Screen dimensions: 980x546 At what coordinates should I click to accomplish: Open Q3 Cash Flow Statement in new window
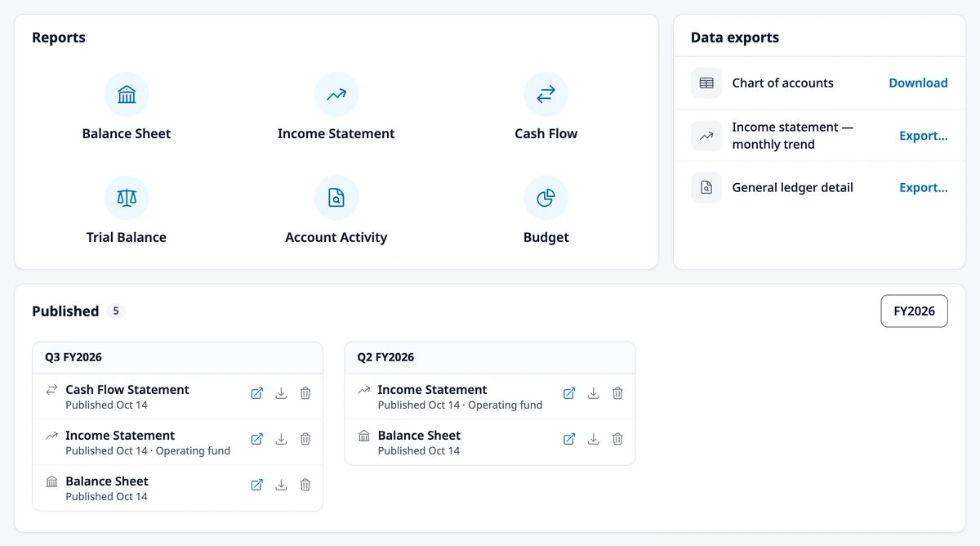(257, 393)
